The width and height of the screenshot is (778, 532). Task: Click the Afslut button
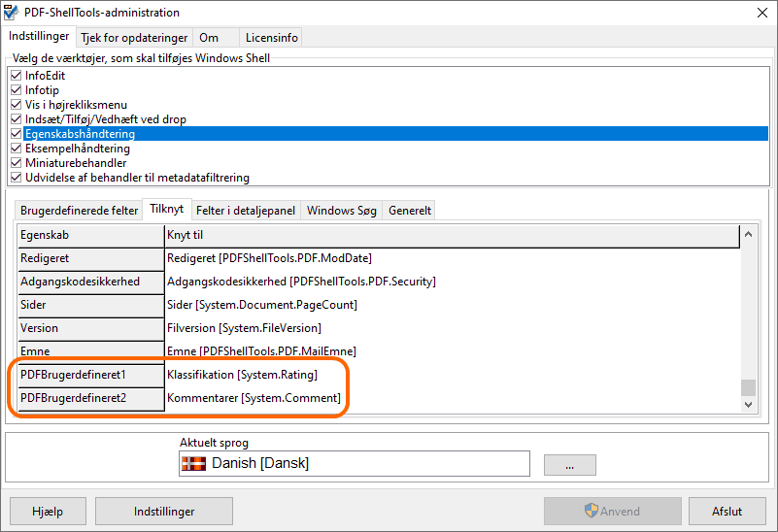pyautogui.click(x=727, y=512)
